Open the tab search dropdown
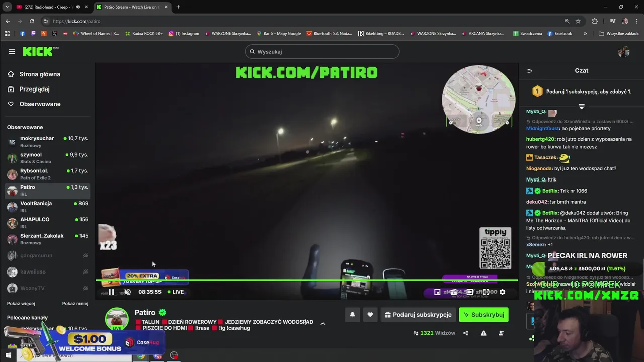644x362 pixels. click(x=7, y=7)
